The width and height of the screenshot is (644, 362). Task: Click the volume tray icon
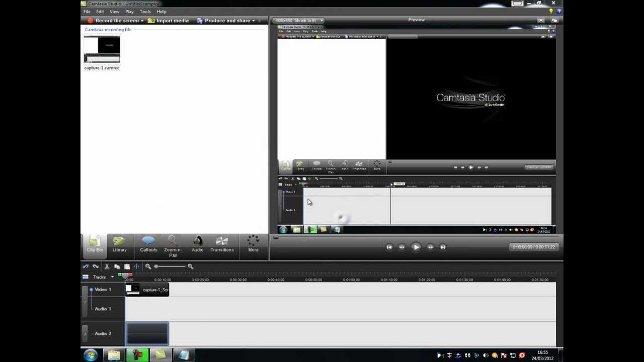point(486,355)
